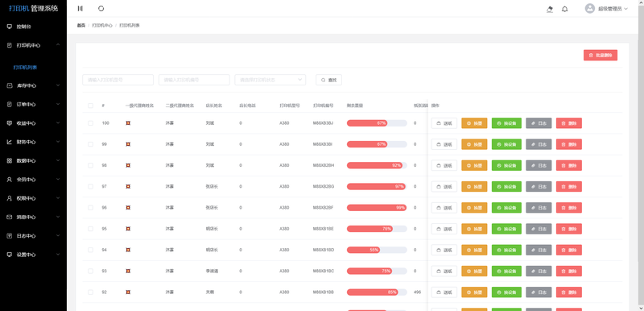Image resolution: width=644 pixels, height=311 pixels.
Task: Check the checkbox for row 99
Action: pos(90,144)
